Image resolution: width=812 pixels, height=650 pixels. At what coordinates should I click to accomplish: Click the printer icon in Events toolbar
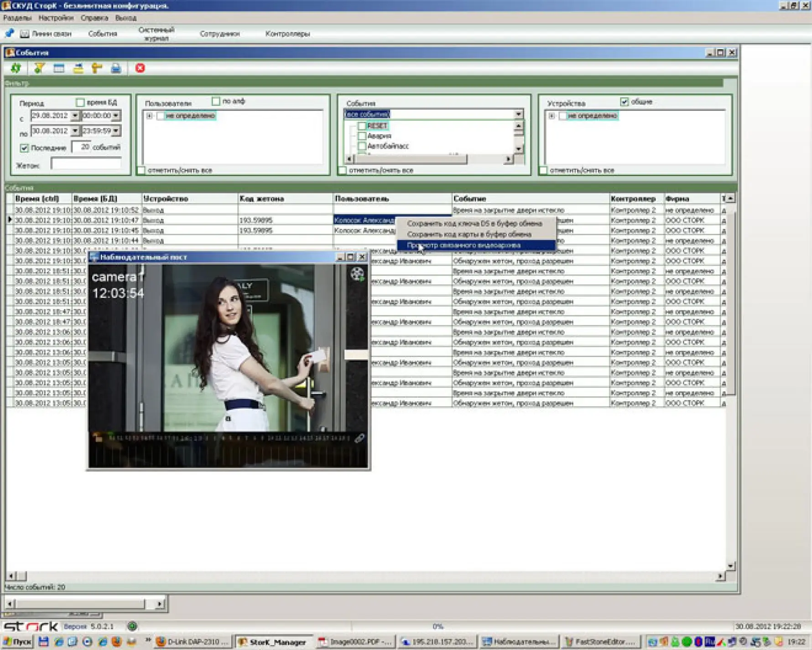coord(116,68)
